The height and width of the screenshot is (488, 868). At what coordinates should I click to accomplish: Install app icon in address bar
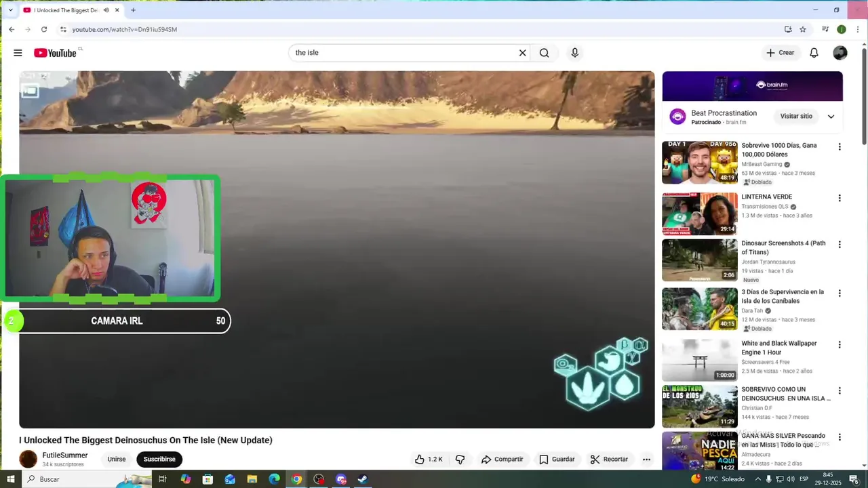tap(788, 29)
